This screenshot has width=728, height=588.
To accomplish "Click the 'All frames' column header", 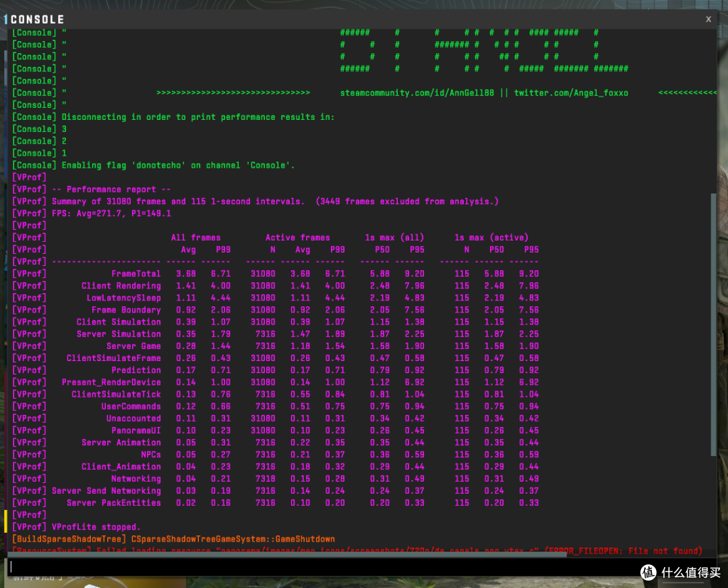I will [195, 238].
